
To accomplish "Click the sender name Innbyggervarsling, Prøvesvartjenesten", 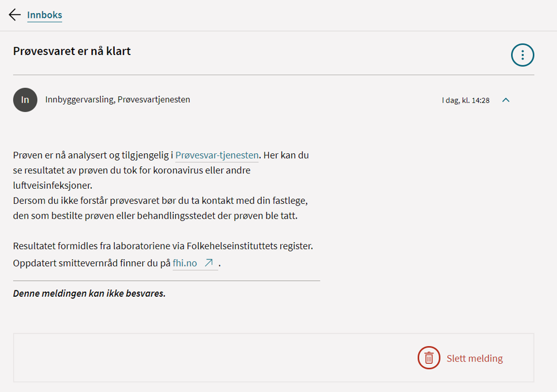I will pos(118,99).
